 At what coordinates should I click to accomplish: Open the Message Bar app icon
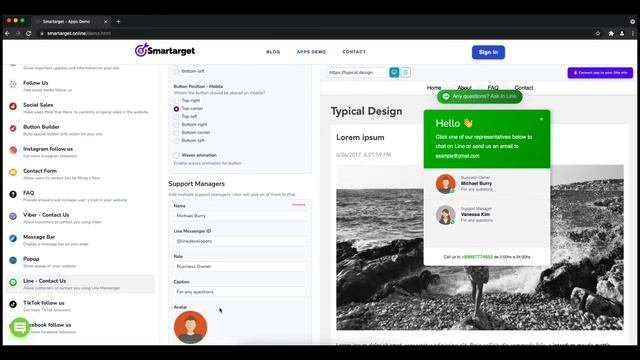[13, 238]
